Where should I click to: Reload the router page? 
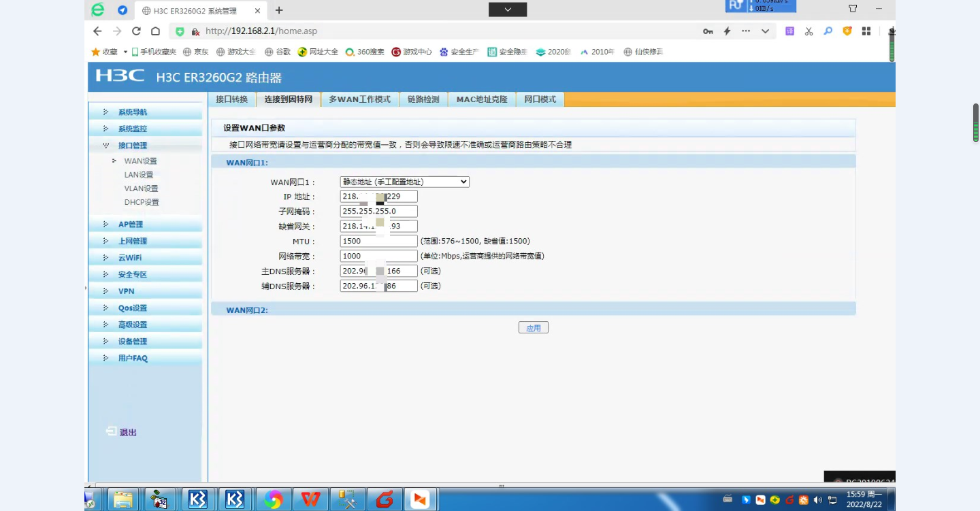136,31
